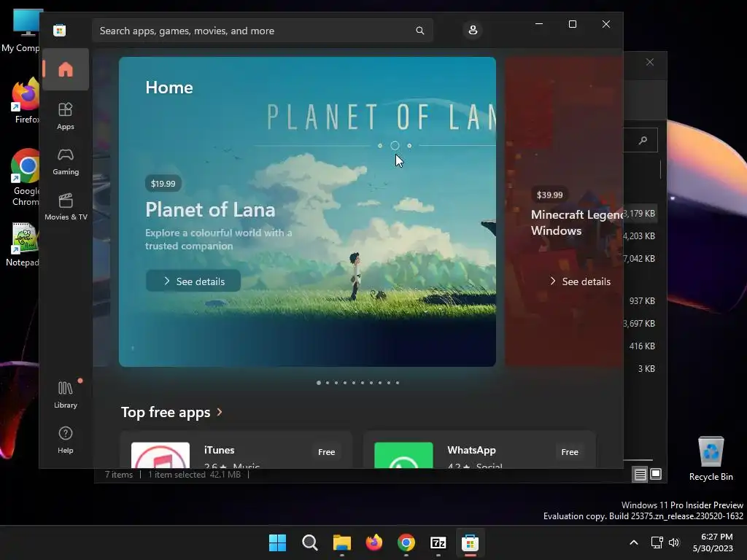Open volume control tray icon
This screenshot has width=747, height=560.
pyautogui.click(x=673, y=542)
